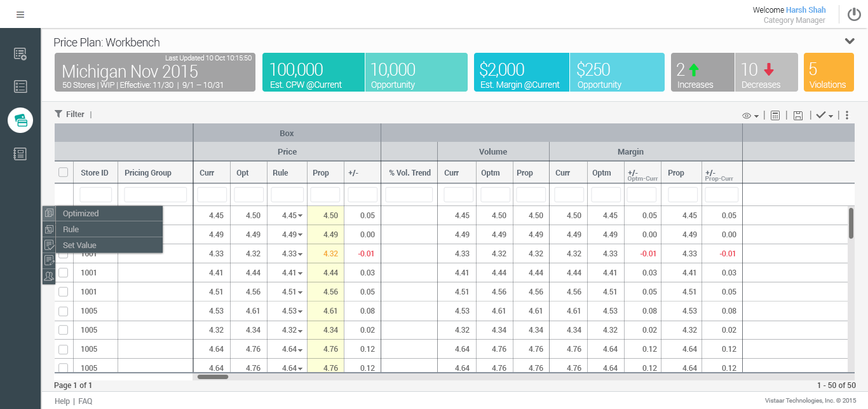Viewport: 868px width, 409px height.
Task: Click the horizontal scrollbar thumb under the grid
Action: click(x=213, y=377)
